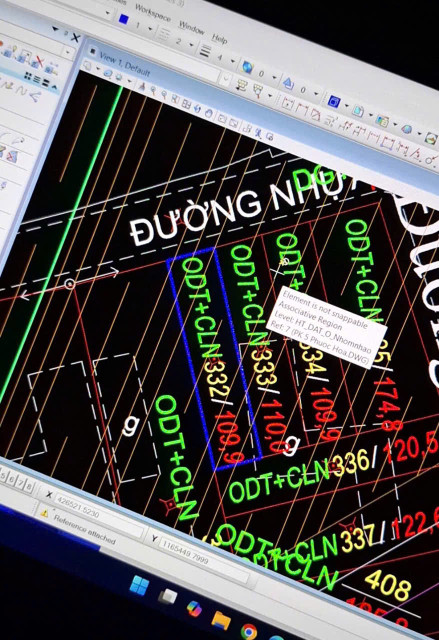Image resolution: width=439 pixels, height=640 pixels.
Task: Click the X coordinate field 426521.5230
Action: point(99,515)
